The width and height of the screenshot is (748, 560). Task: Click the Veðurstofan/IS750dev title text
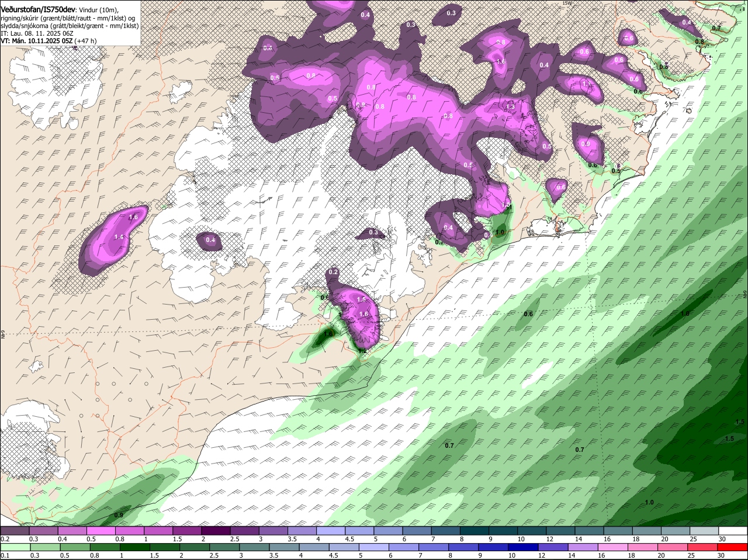click(x=38, y=10)
